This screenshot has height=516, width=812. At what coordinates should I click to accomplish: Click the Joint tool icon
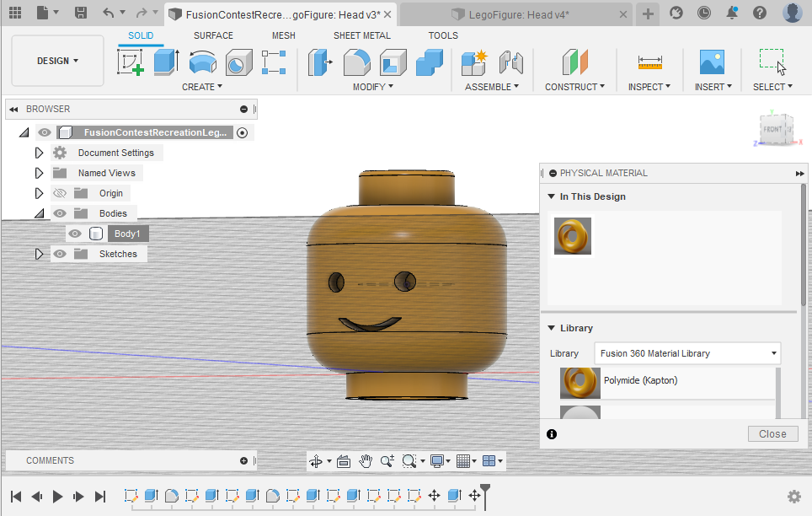511,62
